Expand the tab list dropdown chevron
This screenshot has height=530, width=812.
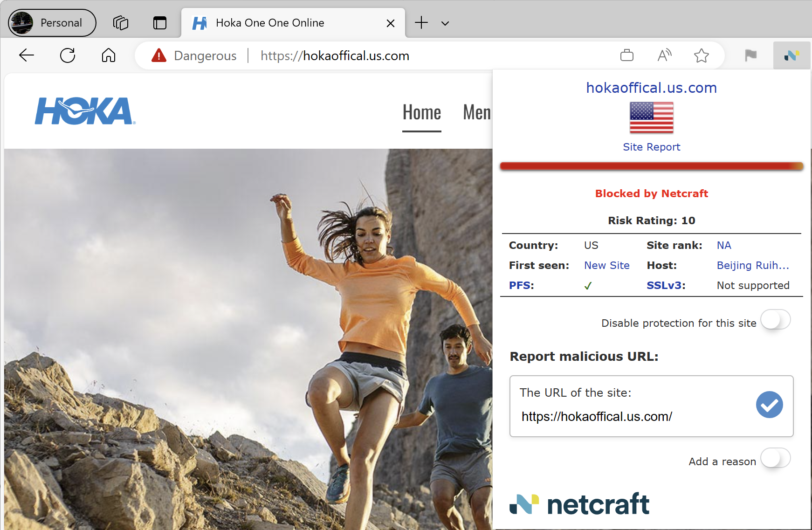point(445,23)
